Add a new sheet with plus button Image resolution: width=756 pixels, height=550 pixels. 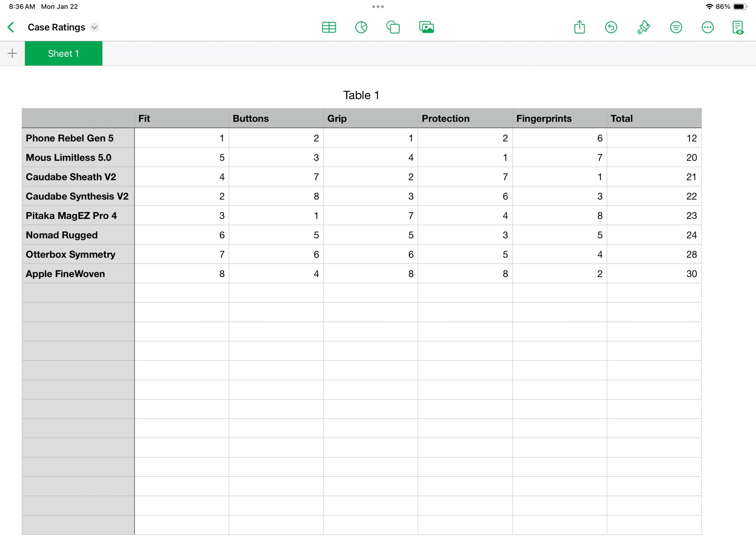click(12, 53)
